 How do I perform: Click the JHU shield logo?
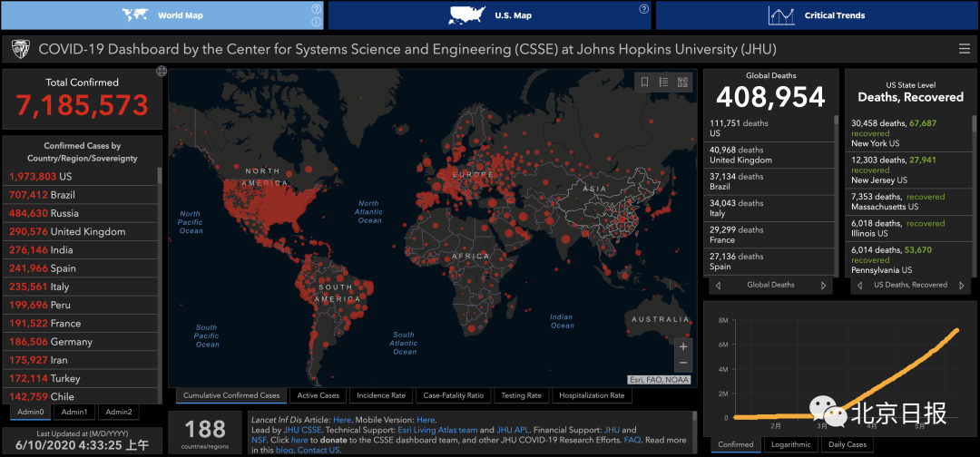click(x=20, y=49)
